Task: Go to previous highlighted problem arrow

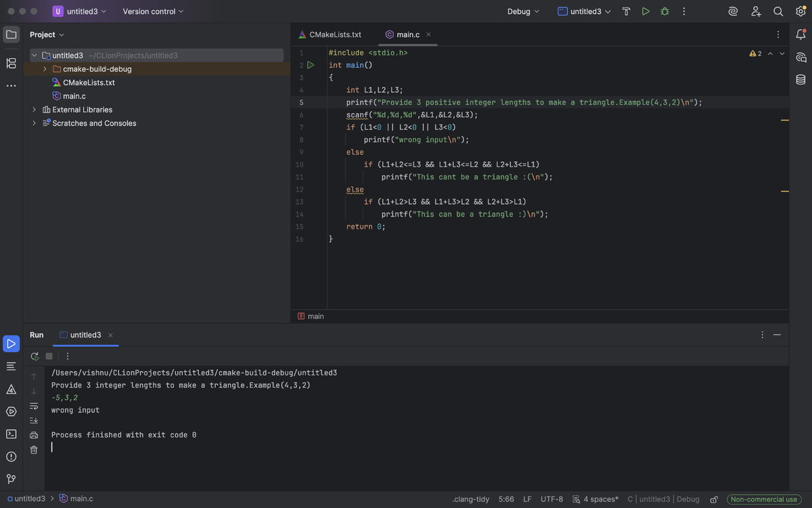Action: [770, 54]
